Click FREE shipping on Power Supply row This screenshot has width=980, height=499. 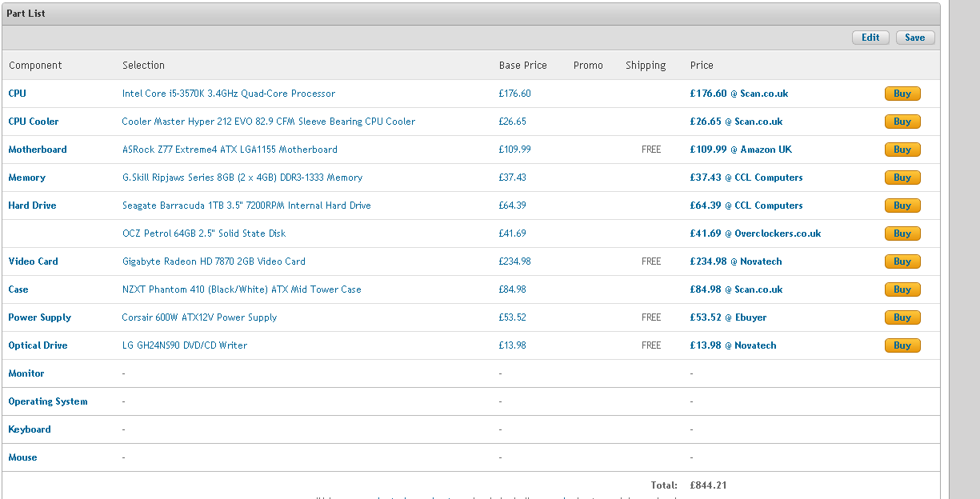(651, 317)
